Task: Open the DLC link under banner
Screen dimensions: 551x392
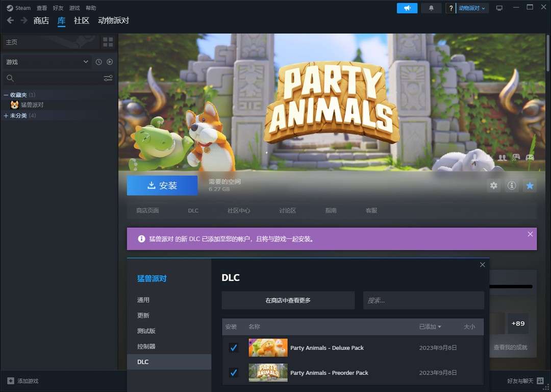Action: (193, 211)
